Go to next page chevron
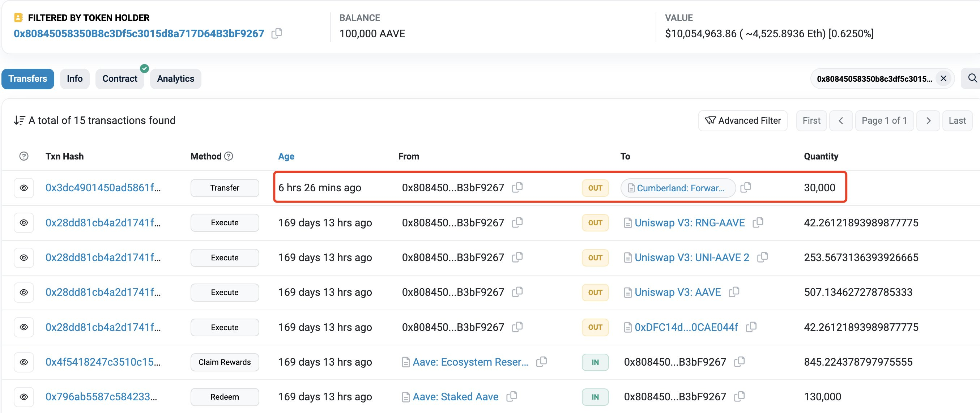980x413 pixels. click(928, 120)
